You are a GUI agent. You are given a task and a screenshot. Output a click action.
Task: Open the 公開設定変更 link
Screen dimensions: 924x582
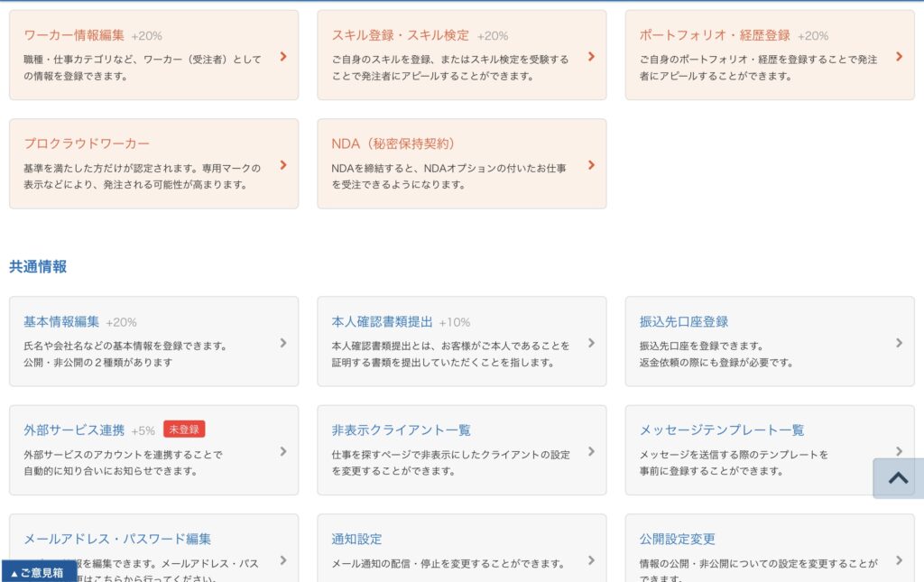point(677,539)
